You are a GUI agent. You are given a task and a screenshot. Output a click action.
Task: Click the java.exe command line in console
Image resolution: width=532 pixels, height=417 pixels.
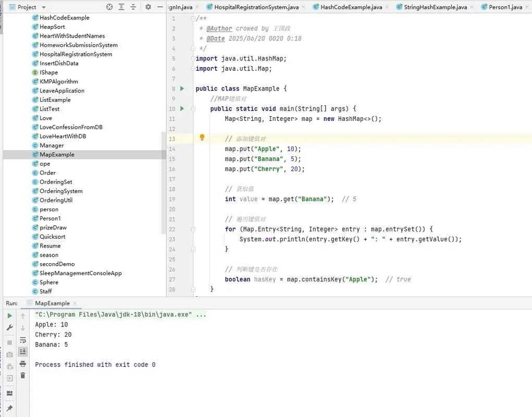click(120, 315)
